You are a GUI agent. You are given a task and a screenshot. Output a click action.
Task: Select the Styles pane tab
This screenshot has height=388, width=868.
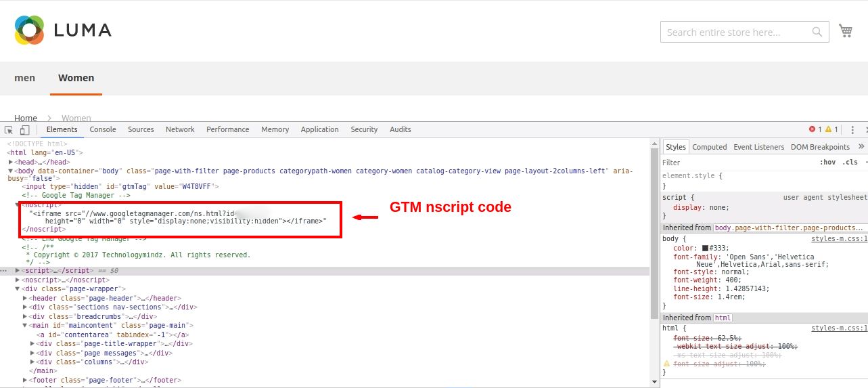675,147
